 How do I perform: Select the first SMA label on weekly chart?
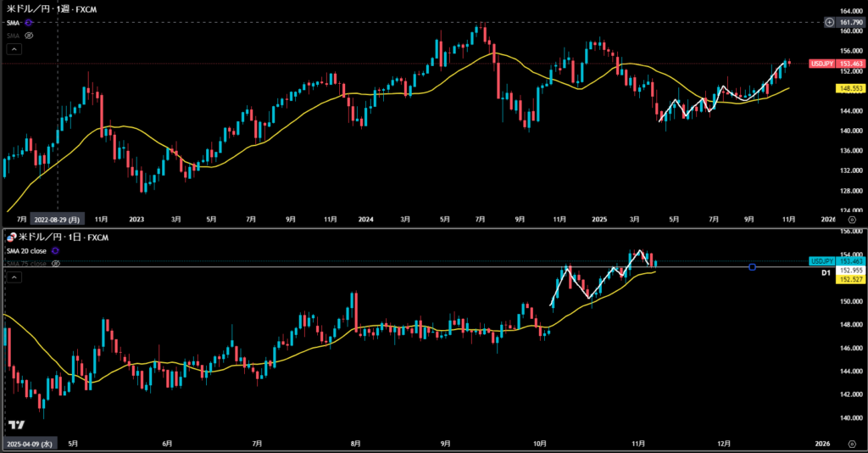click(x=14, y=23)
